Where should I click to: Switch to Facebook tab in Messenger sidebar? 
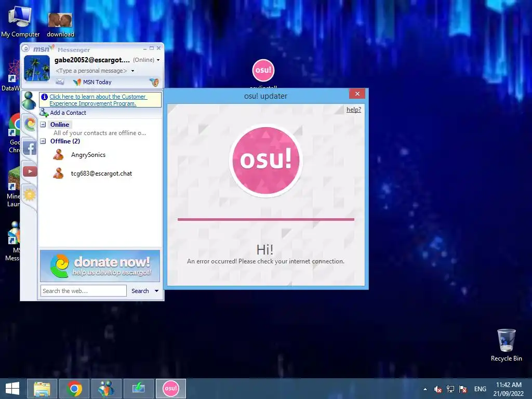(x=30, y=148)
